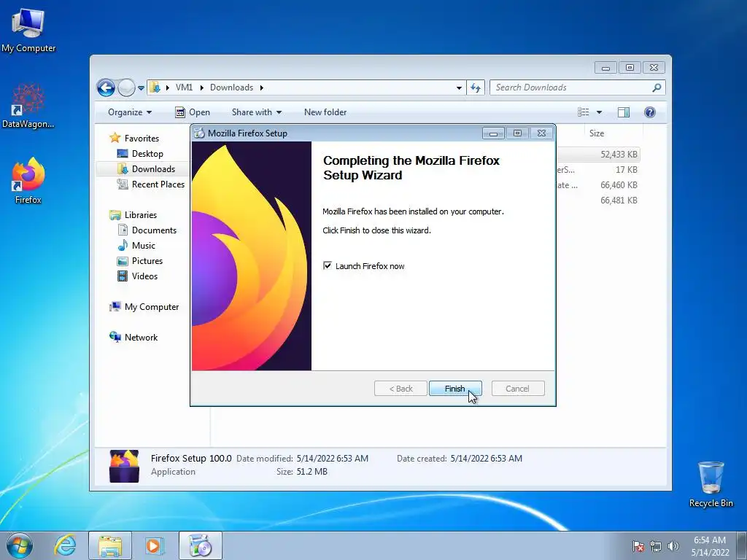Open Windows Media Player taskbar icon
The height and width of the screenshot is (560, 747).
click(154, 545)
